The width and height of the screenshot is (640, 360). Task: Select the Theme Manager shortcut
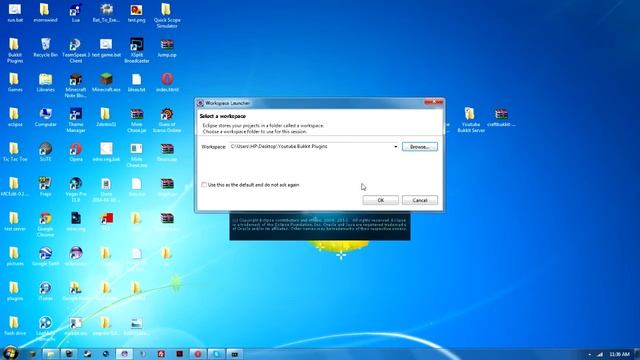click(76, 120)
